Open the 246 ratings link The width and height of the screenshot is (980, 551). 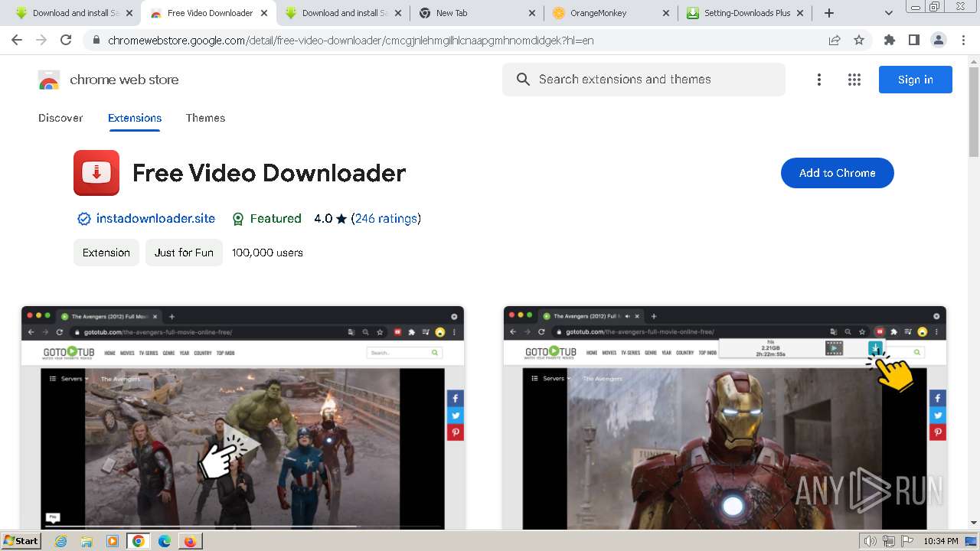(x=386, y=219)
